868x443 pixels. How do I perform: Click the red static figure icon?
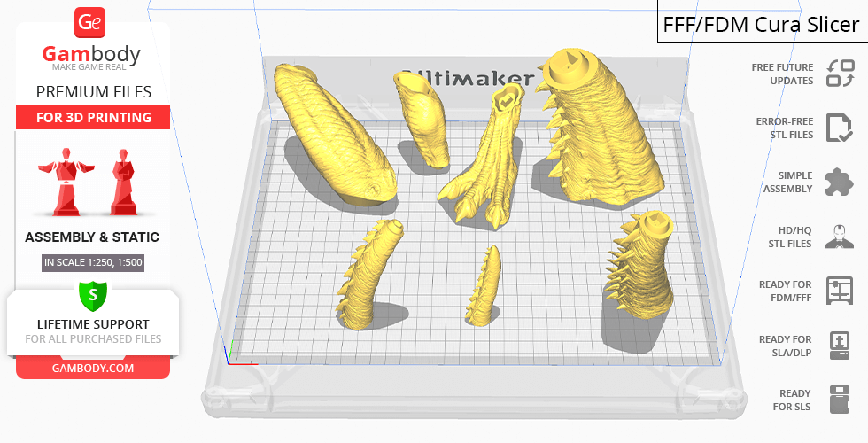tap(123, 182)
